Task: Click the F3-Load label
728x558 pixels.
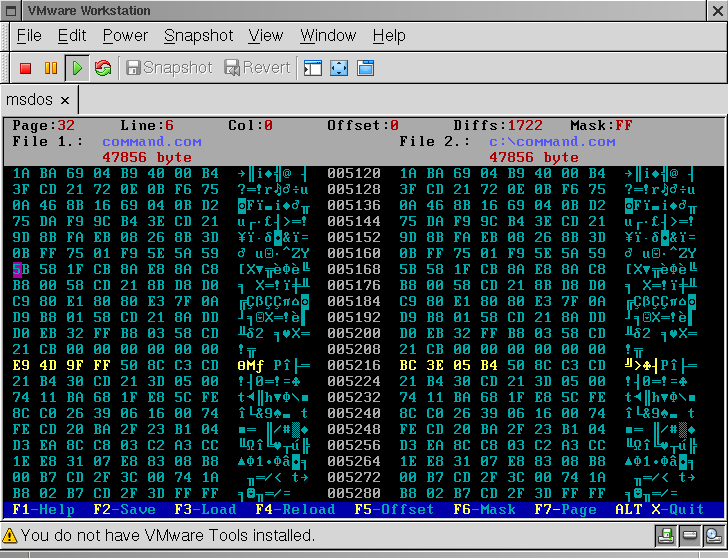Action: click(205, 510)
